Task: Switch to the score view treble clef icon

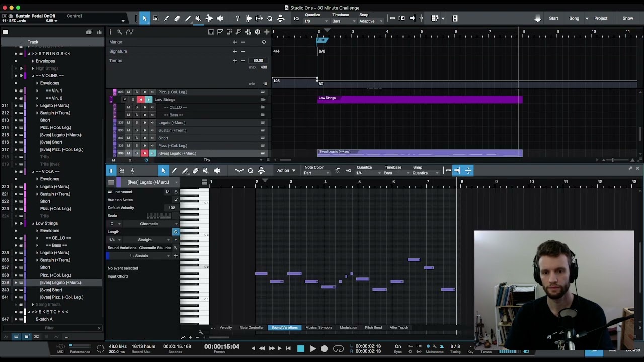Action: pos(132,171)
